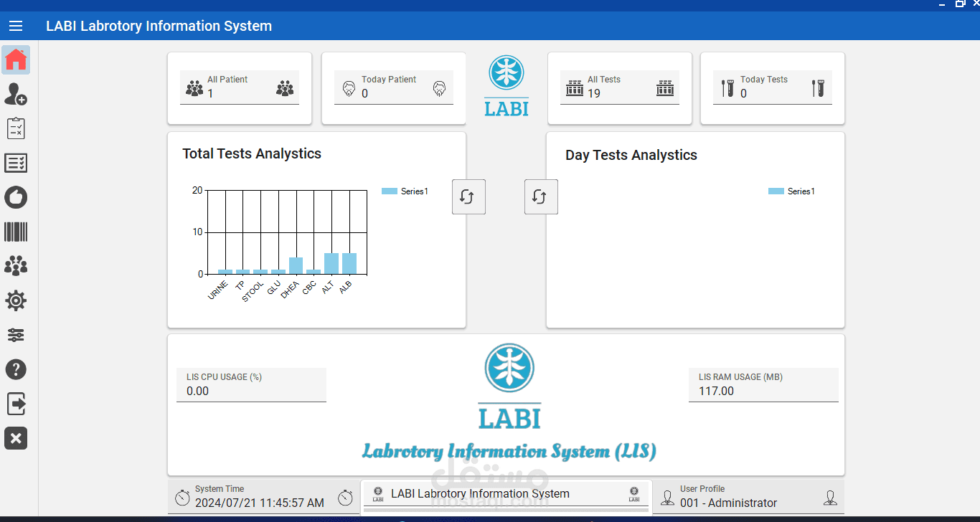Click left user icon in User Profile

pyautogui.click(x=668, y=497)
